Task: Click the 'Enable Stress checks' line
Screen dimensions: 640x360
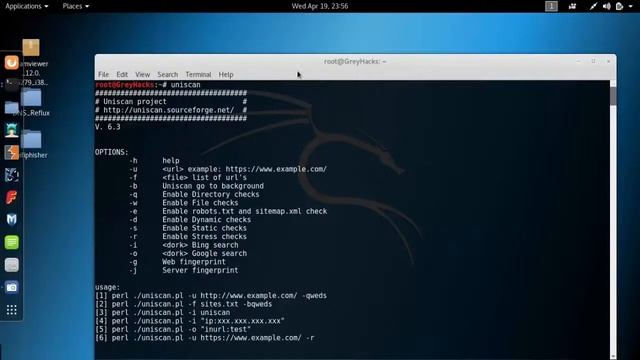Action: [204, 236]
